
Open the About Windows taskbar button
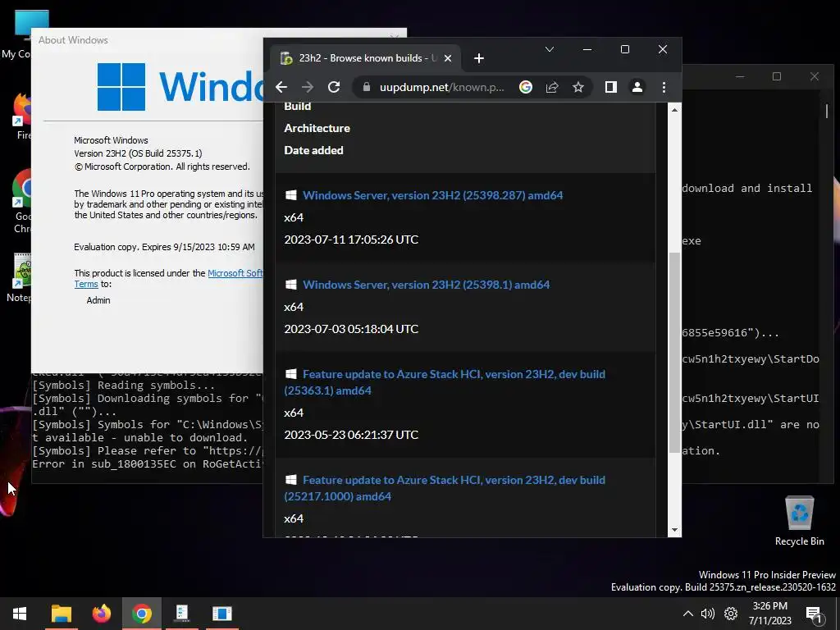221,614
